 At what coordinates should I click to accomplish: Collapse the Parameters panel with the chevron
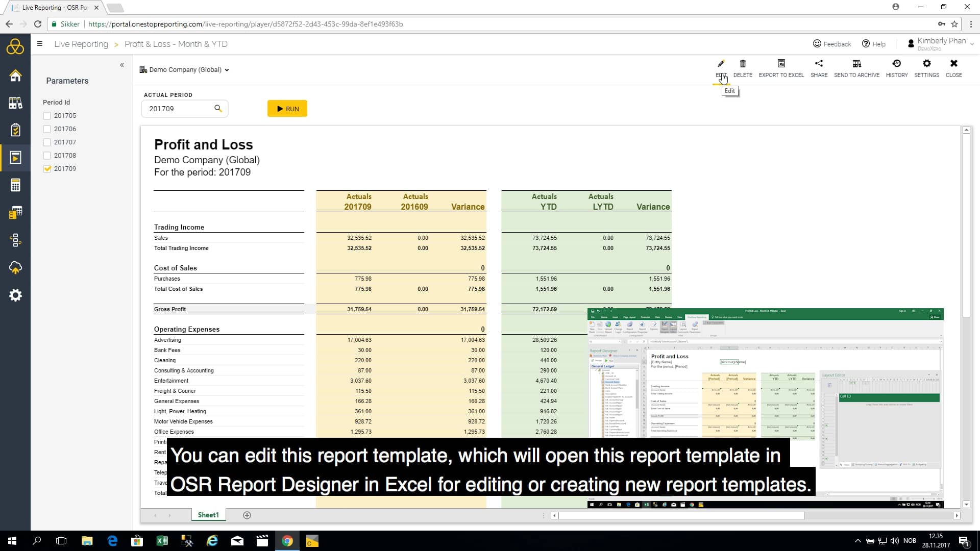(122, 65)
